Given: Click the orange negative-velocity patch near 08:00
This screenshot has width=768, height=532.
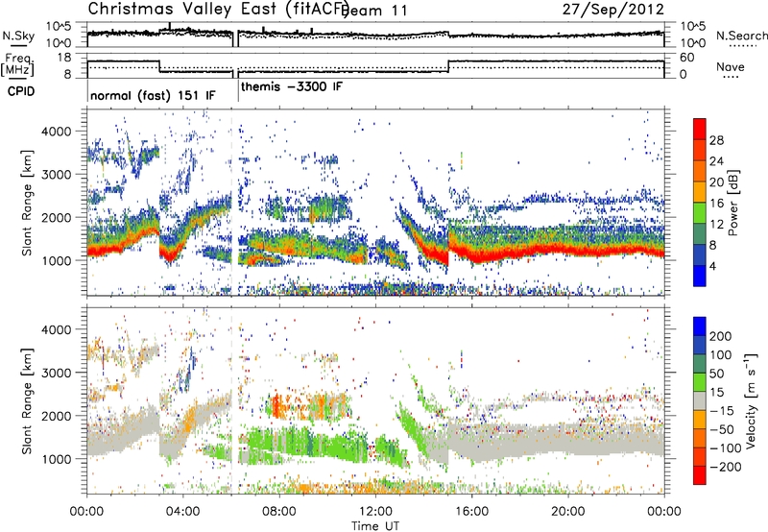Looking at the screenshot, I should (x=278, y=405).
